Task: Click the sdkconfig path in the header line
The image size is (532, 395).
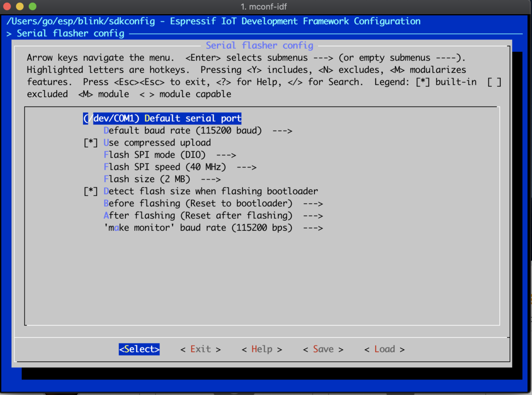Action: 81,21
